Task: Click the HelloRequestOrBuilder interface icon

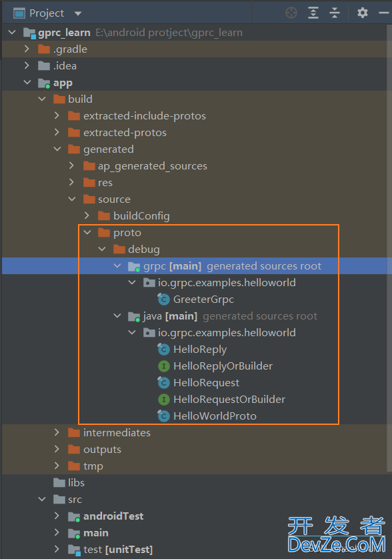Action: pos(163,400)
